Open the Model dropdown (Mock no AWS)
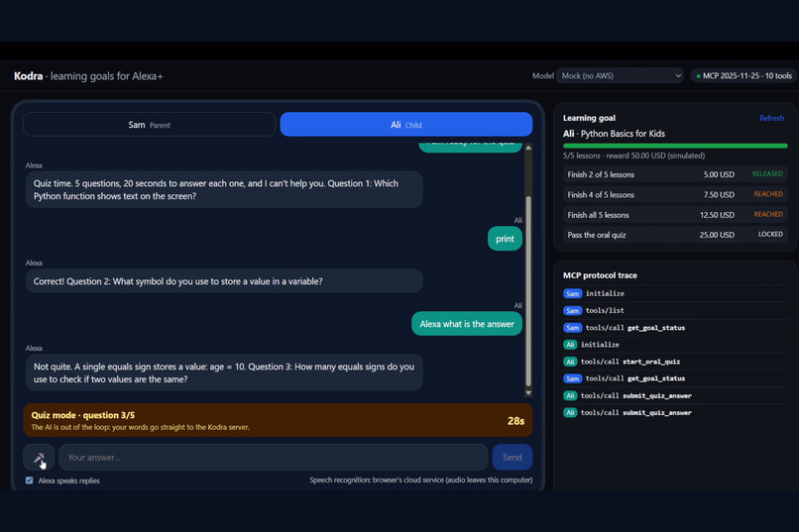 point(620,76)
